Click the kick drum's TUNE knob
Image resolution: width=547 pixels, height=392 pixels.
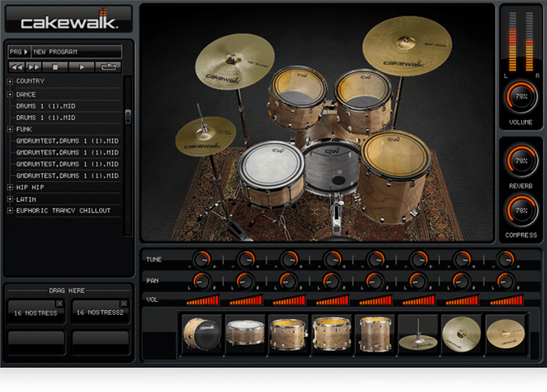(x=201, y=259)
